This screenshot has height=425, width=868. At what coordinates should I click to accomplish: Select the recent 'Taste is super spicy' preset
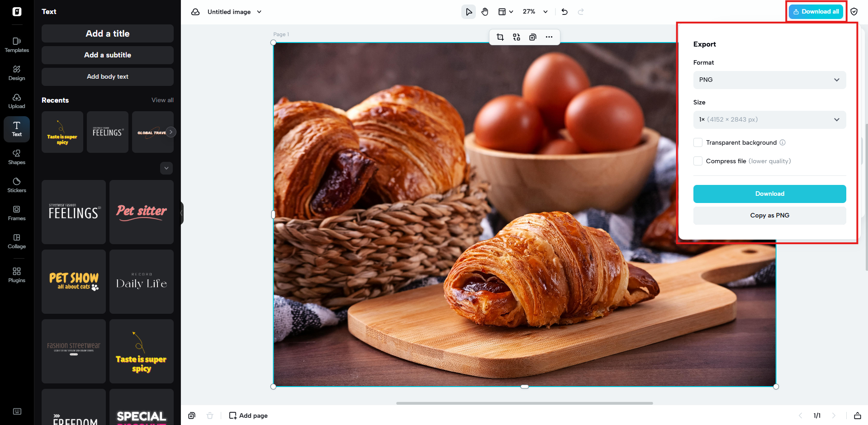tap(62, 132)
